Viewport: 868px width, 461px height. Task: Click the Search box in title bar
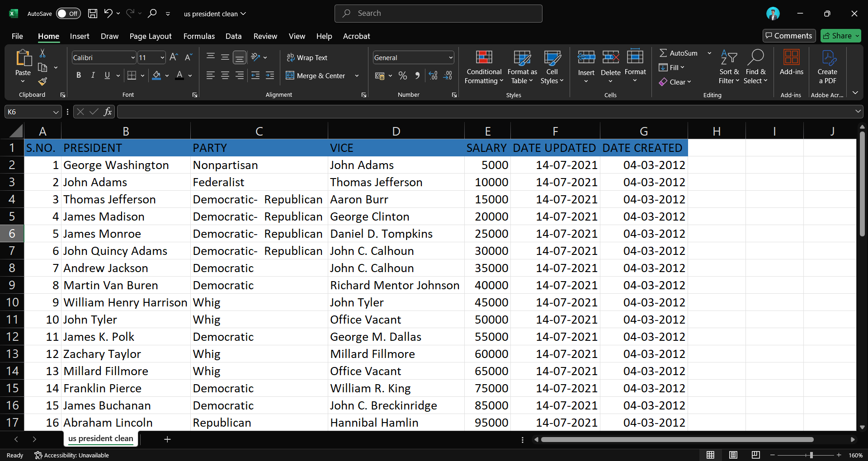(x=438, y=14)
